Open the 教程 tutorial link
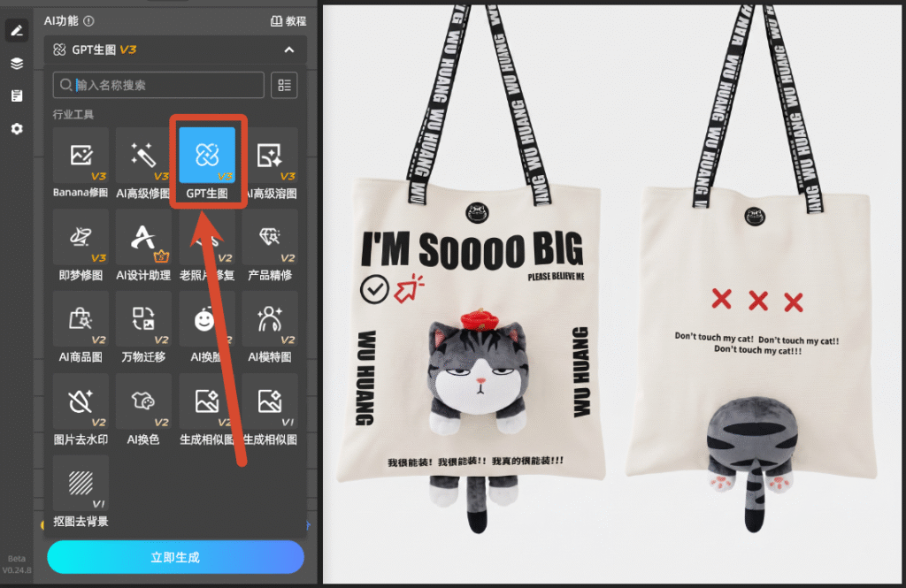 [x=288, y=21]
